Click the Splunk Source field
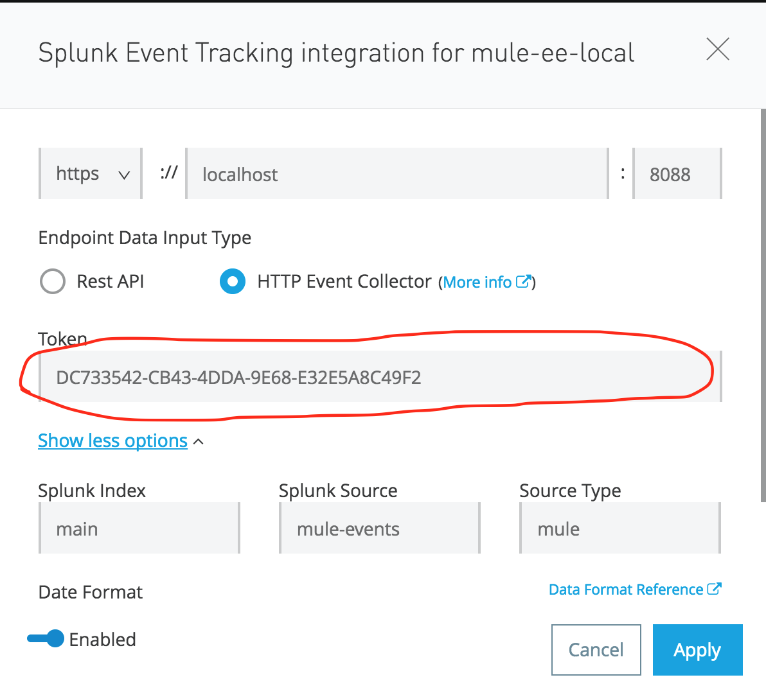Image resolution: width=766 pixels, height=700 pixels. coord(380,529)
